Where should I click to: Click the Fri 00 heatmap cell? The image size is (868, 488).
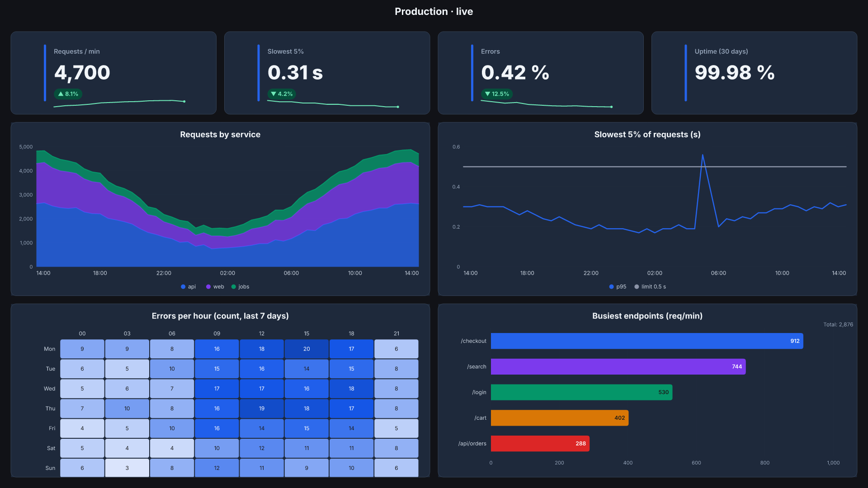pyautogui.click(x=82, y=428)
